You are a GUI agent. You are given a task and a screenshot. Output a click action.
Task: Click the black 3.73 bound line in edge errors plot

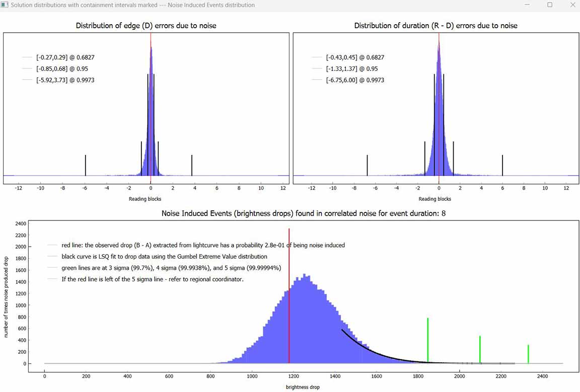point(192,166)
